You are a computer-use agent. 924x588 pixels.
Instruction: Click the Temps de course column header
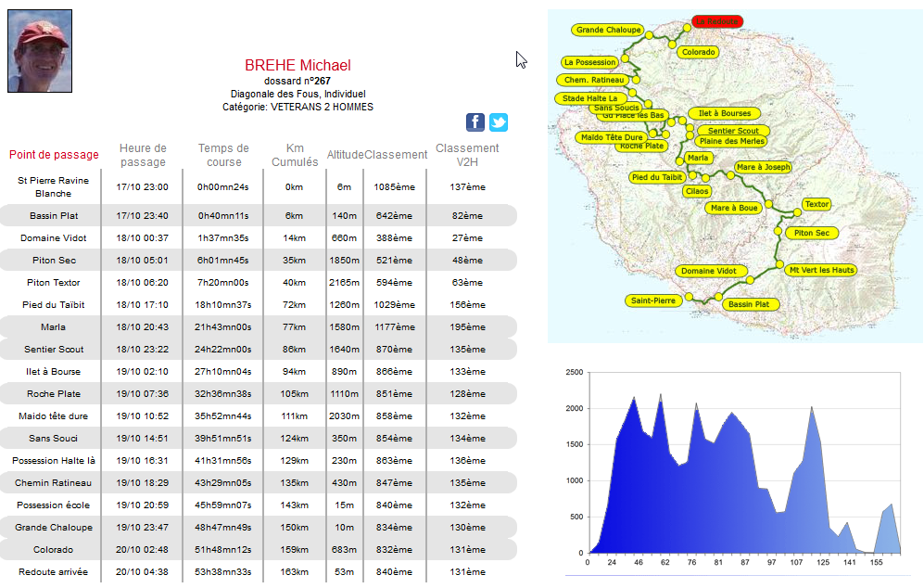click(223, 155)
